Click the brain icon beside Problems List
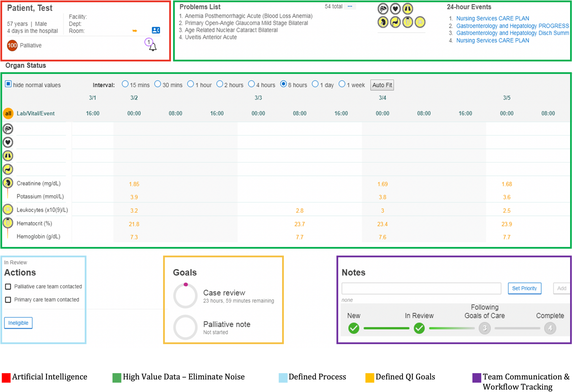The image size is (573, 392). click(x=383, y=9)
